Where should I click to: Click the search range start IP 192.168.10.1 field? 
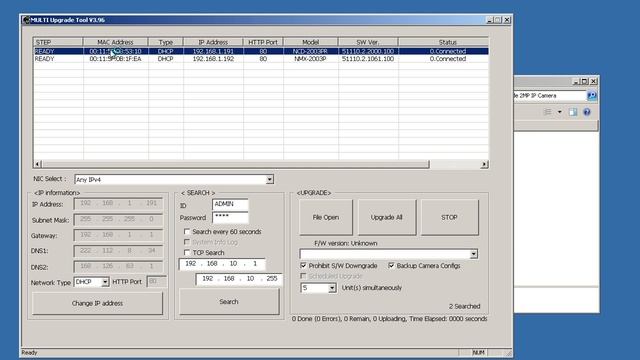(x=222, y=264)
